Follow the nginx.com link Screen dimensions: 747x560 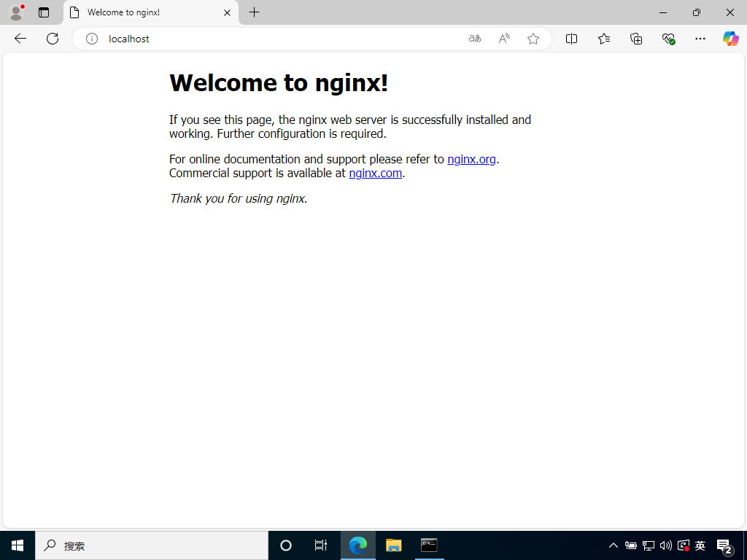[376, 173]
